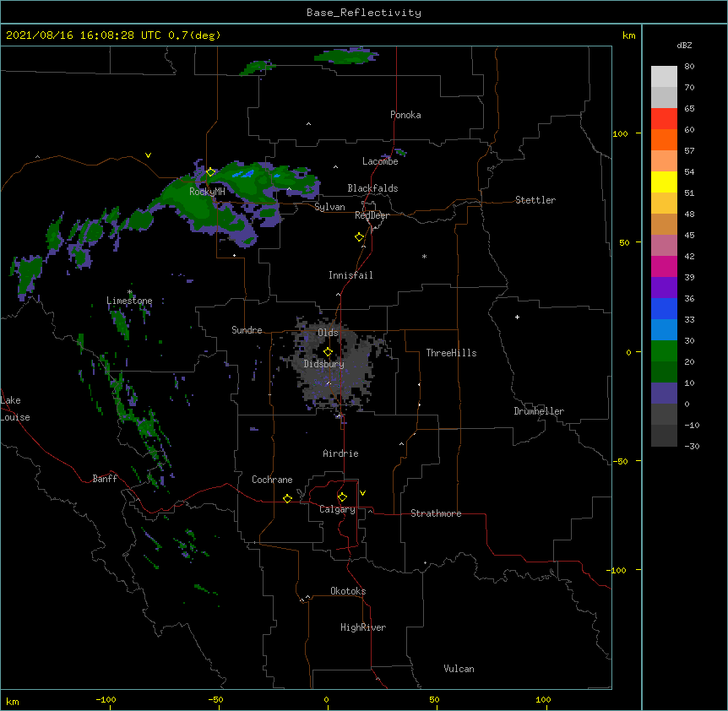The height and width of the screenshot is (711, 728).
Task: Click the Limestone label
Action: pyautogui.click(x=129, y=301)
